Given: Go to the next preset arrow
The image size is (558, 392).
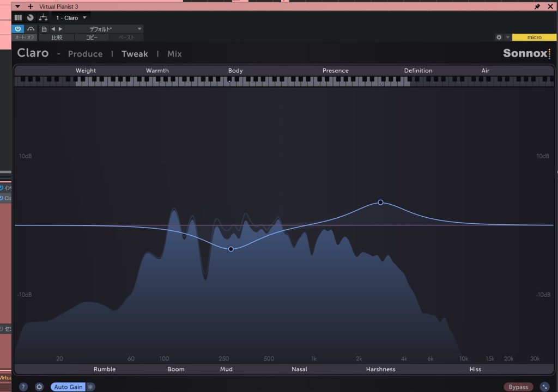Looking at the screenshot, I should (x=60, y=29).
